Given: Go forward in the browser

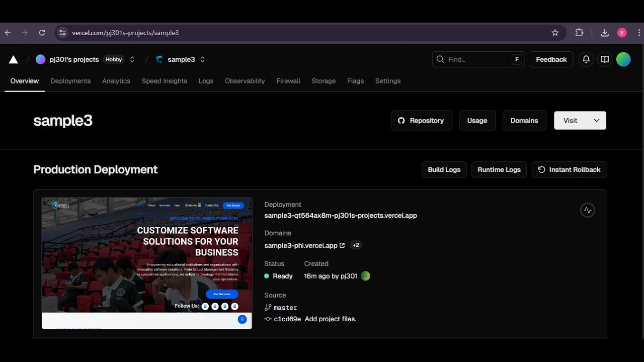Looking at the screenshot, I should [25, 33].
